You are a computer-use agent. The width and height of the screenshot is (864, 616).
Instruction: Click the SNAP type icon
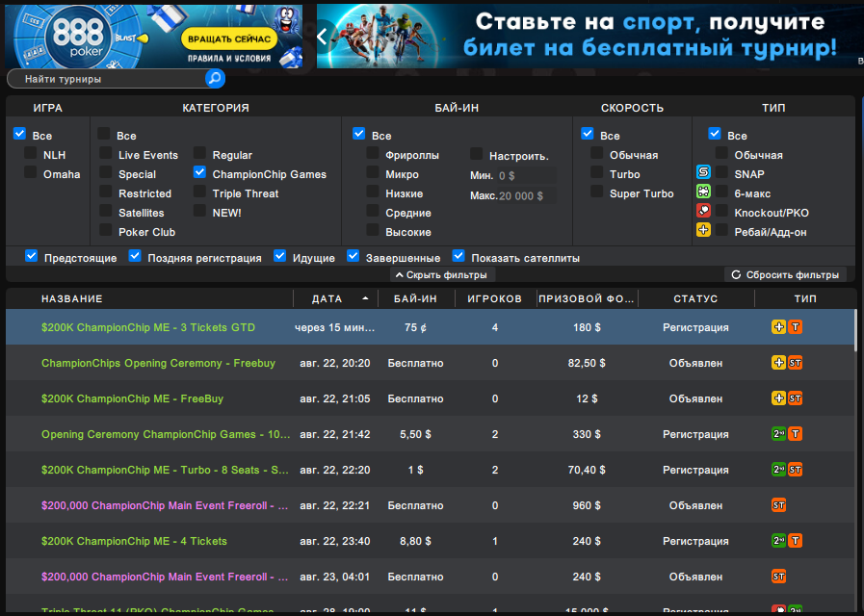(x=704, y=171)
